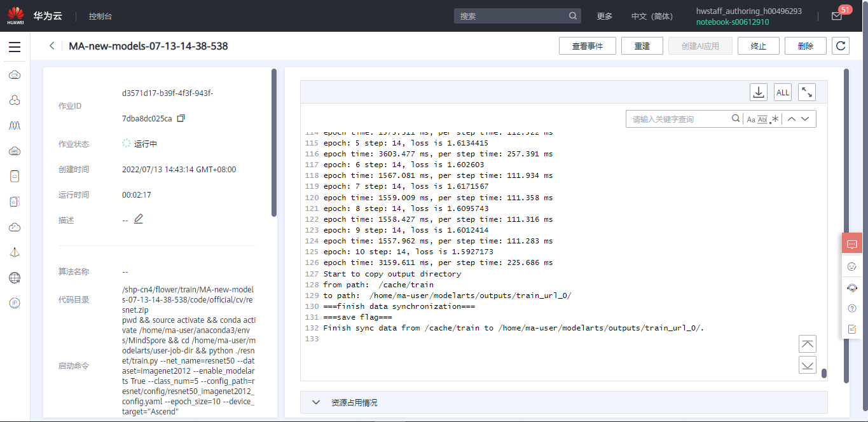Jump to previous search match
The height and width of the screenshot is (422, 868).
(792, 119)
